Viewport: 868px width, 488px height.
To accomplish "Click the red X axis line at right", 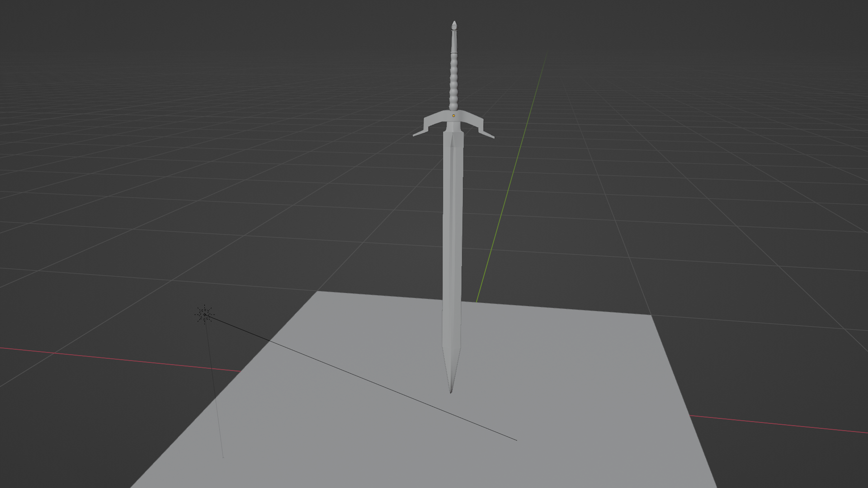I will (778, 424).
